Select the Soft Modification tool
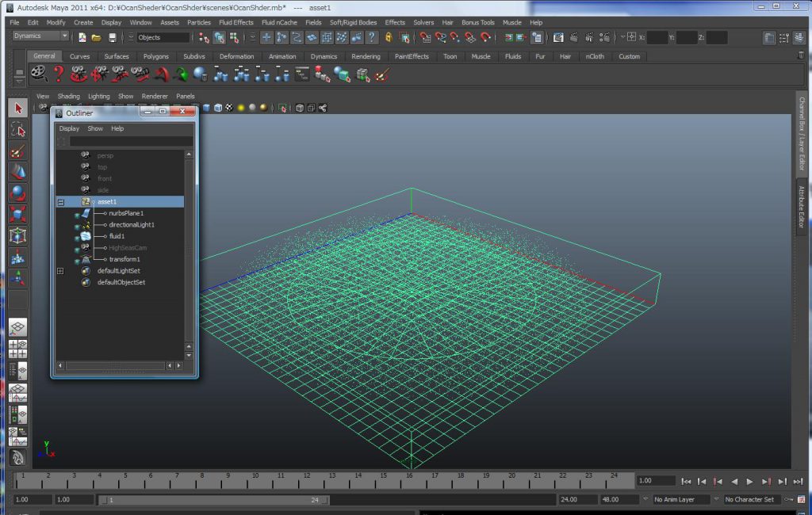Image resolution: width=812 pixels, height=515 pixels. coord(17,257)
